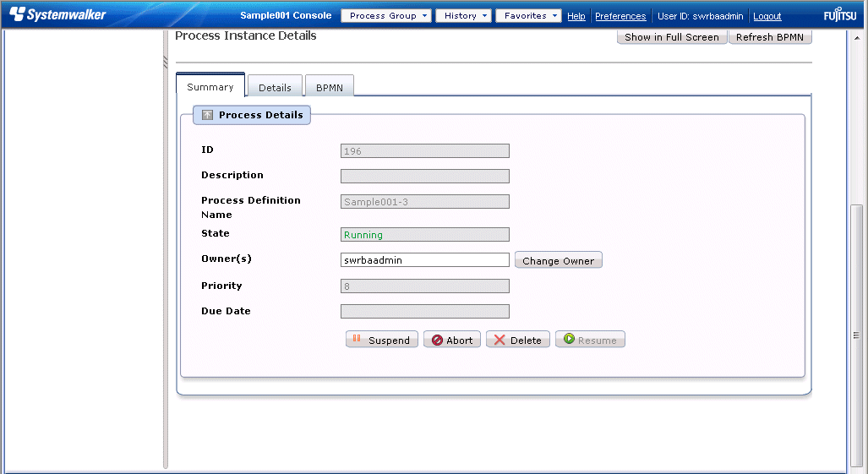The height and width of the screenshot is (474, 868).
Task: Click Show in Full Screen button
Action: click(x=672, y=37)
